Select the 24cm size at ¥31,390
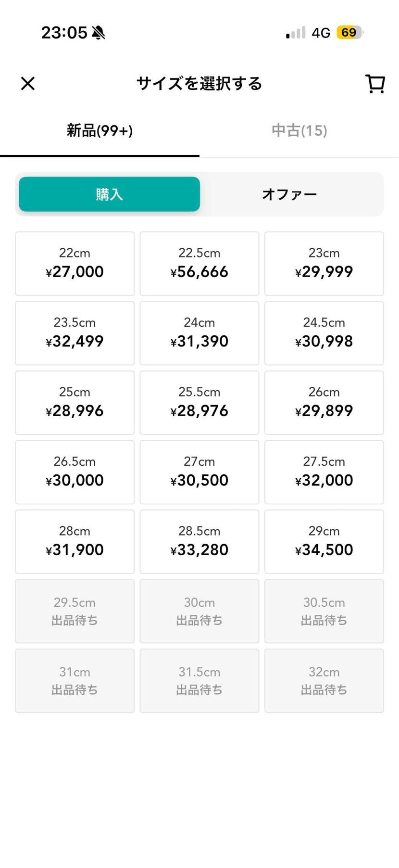Viewport: 399px width, 868px height. [x=199, y=333]
